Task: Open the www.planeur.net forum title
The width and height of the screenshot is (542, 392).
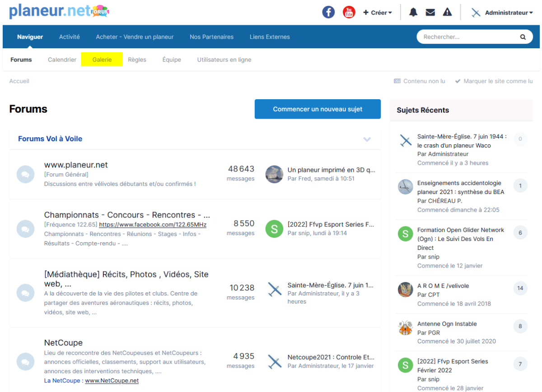Action: pyautogui.click(x=76, y=165)
